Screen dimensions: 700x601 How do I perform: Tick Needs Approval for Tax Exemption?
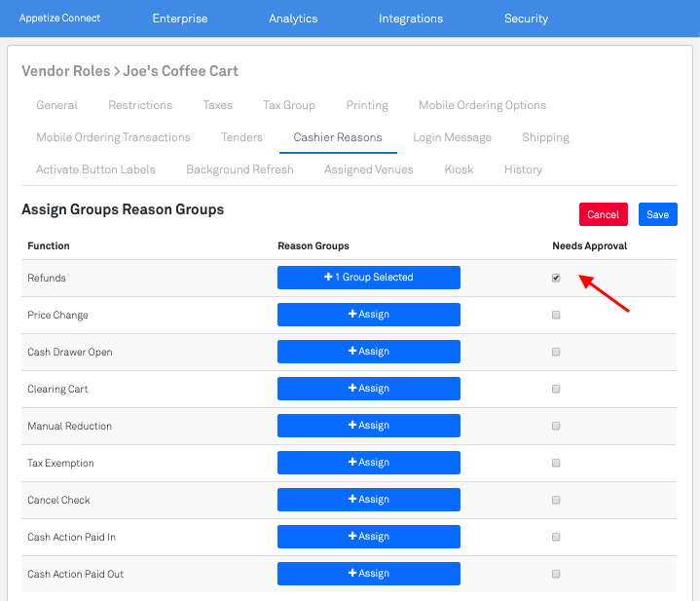(556, 463)
